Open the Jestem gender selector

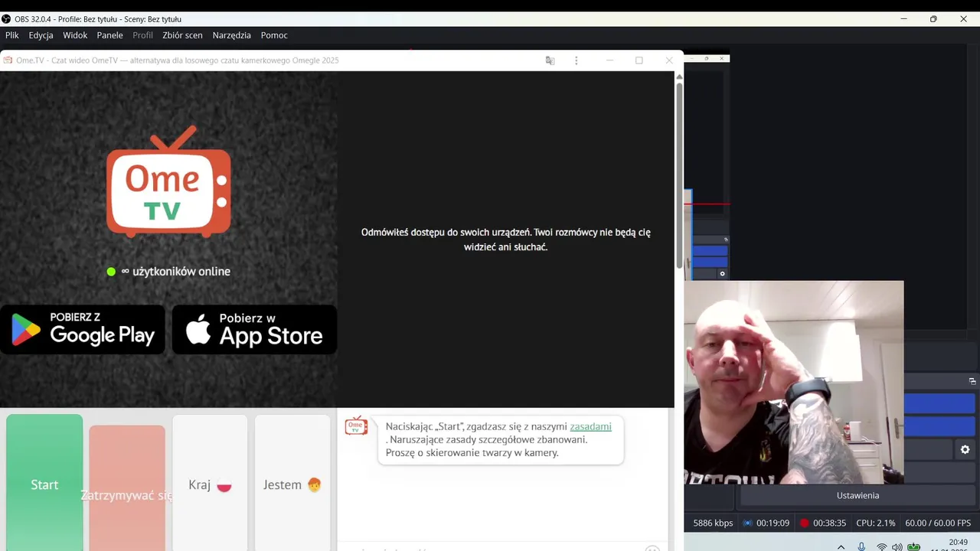tap(292, 483)
